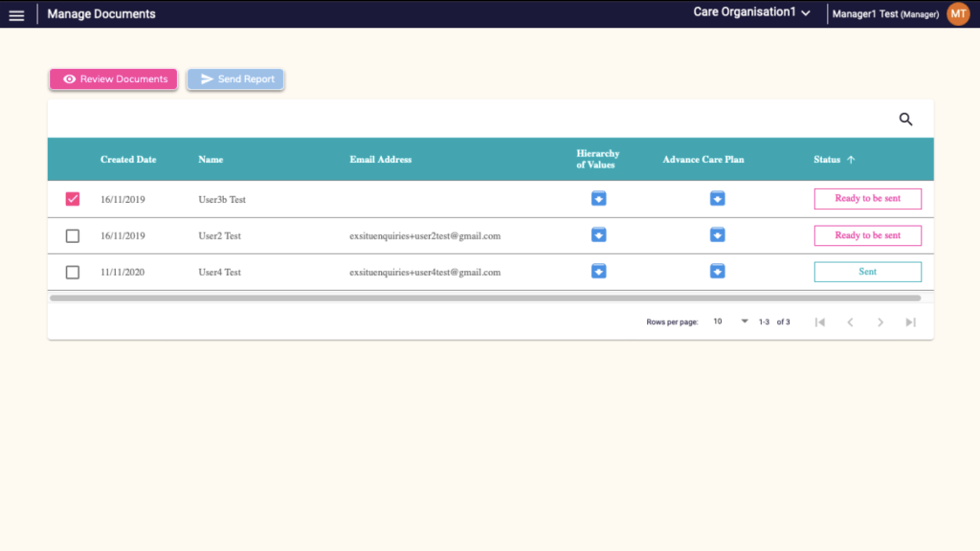Download User3b Test Hierarchy of Values document
The width and height of the screenshot is (980, 551).
pos(598,199)
